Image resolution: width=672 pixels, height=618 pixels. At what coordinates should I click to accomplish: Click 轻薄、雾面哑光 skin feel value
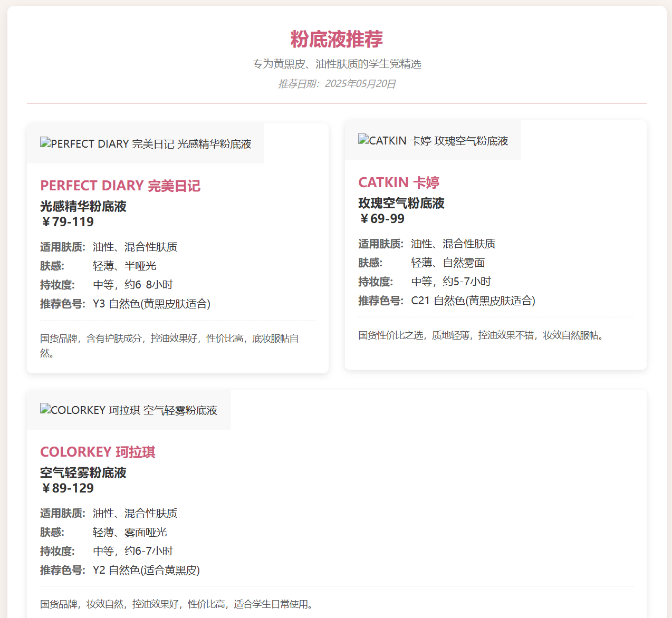coord(130,532)
